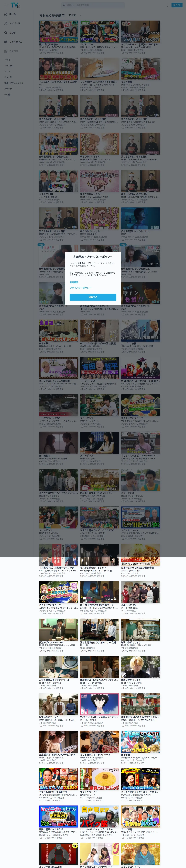Click the ホーム home icon in sidebar
Screen dimensions: 186x868
(x=6, y=14)
